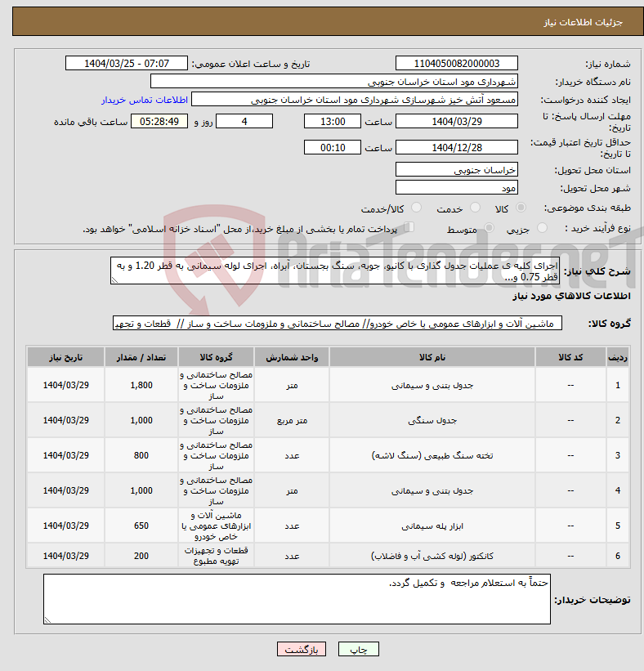Open the اطلاعات تماس خریدار link
This screenshot has height=671, width=644.
tap(144, 100)
